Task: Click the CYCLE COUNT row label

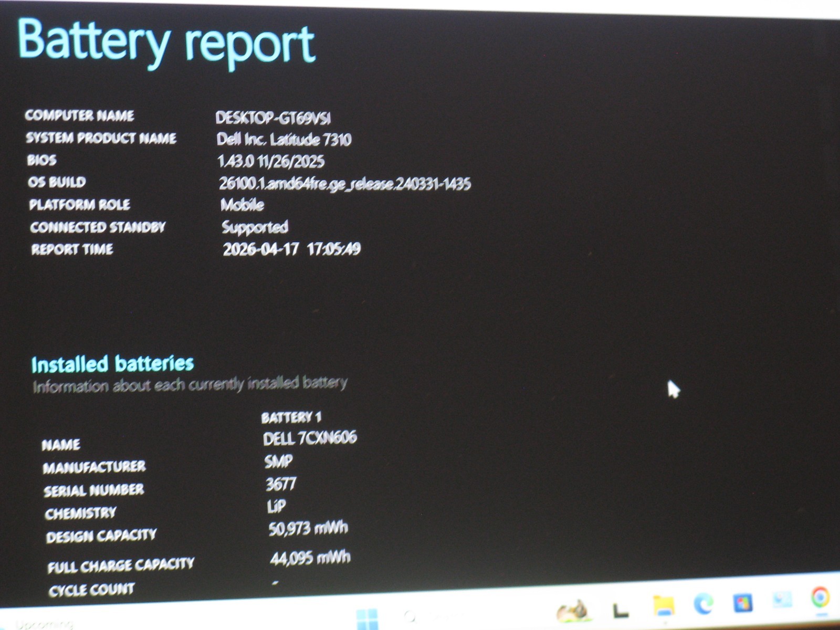Action: 92,590
